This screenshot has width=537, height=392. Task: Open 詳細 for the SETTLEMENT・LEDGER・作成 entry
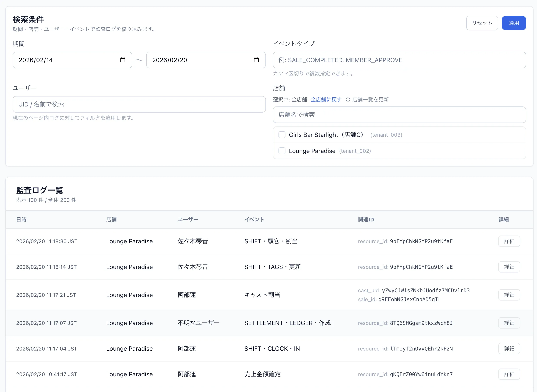pyautogui.click(x=509, y=323)
